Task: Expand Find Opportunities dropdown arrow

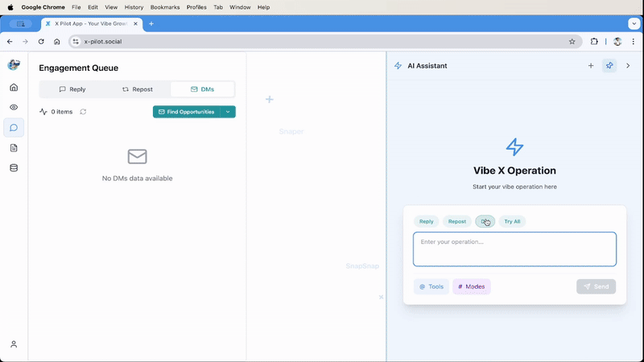Action: 228,112
